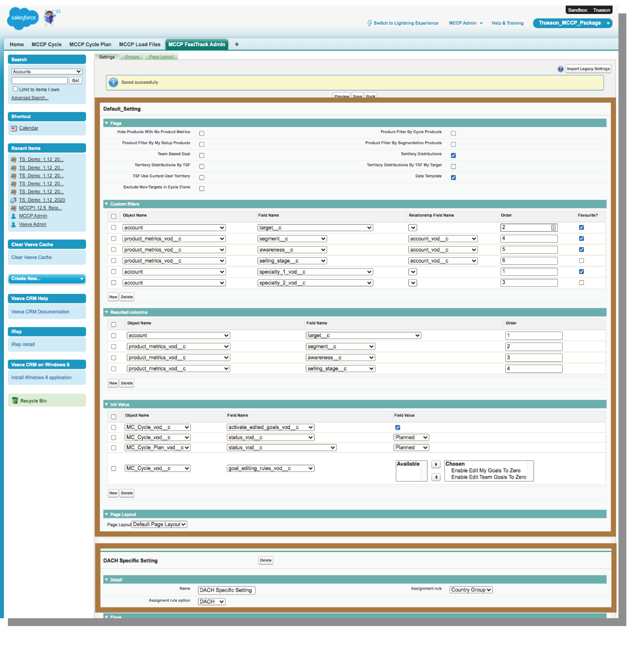Click Delete under Resulted columns
The image size is (644, 654).
point(127,383)
